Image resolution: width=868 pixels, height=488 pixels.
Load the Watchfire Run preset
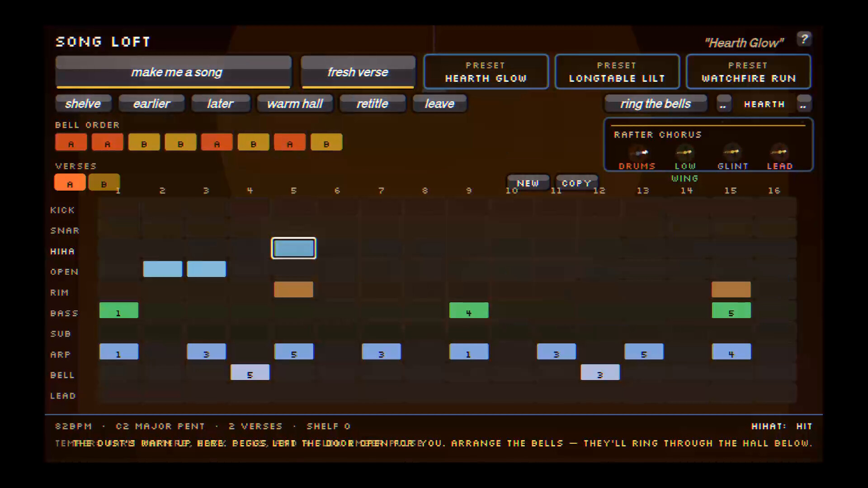(748, 72)
